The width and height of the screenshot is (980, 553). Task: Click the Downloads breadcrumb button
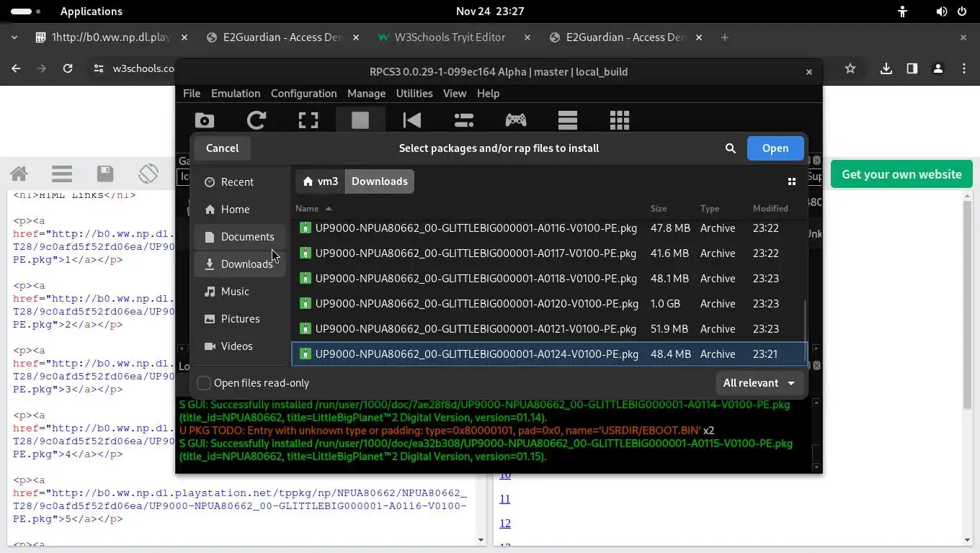point(380,181)
